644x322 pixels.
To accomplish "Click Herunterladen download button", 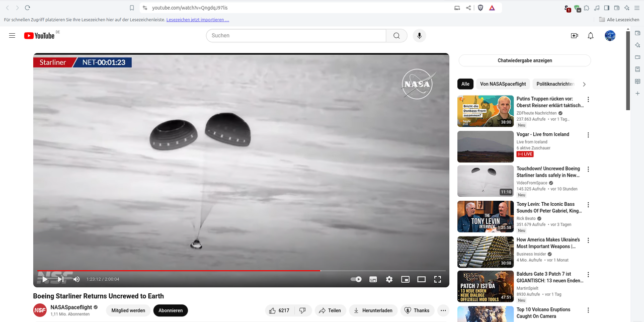I will 373,310.
